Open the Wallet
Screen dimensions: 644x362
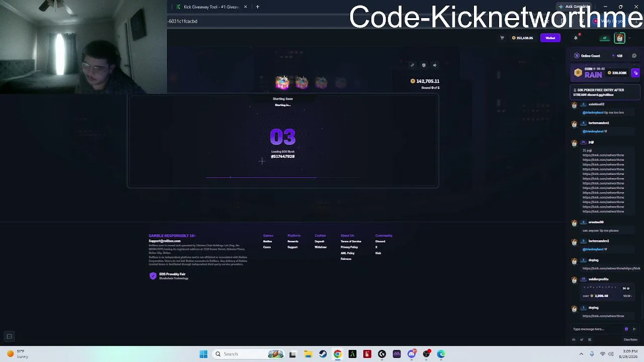click(x=550, y=38)
